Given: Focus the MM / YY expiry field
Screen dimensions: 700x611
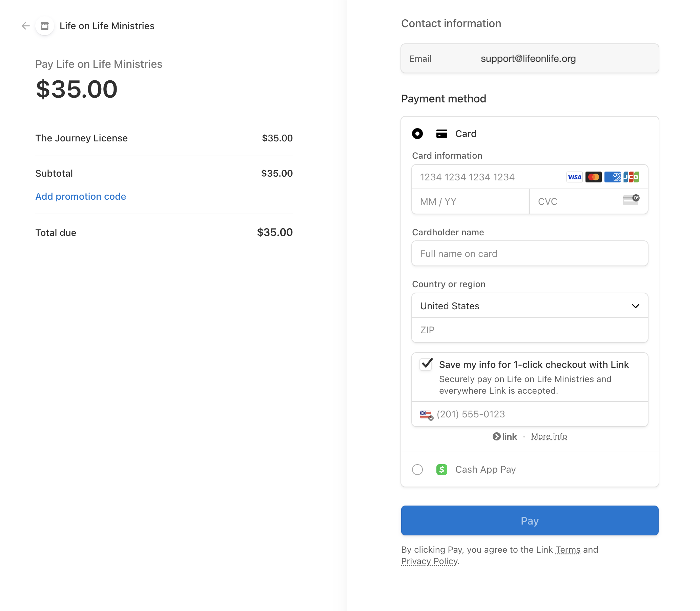Looking at the screenshot, I should click(470, 202).
